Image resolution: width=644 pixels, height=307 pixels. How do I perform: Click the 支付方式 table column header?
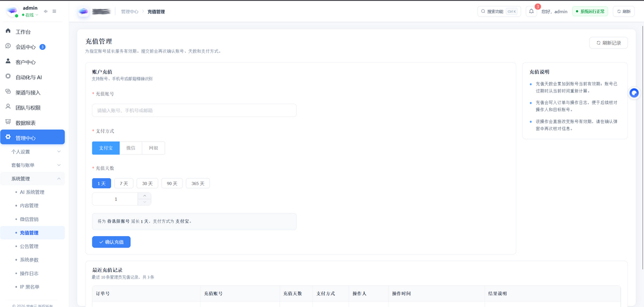[x=330, y=294]
